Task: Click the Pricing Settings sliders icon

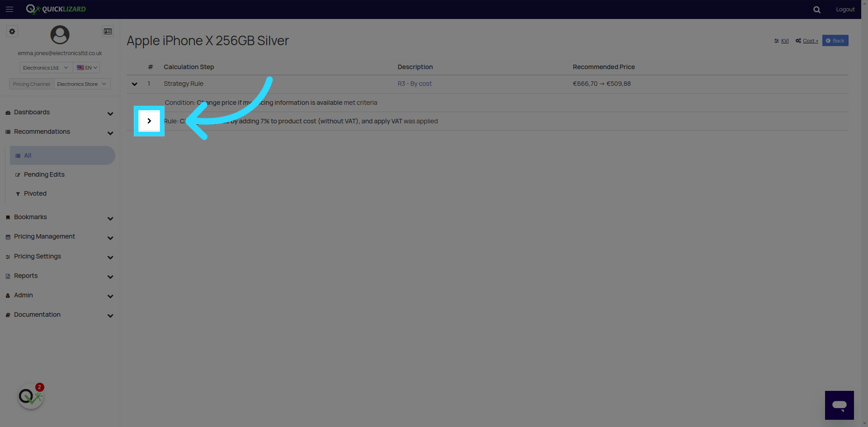Action: (x=8, y=257)
